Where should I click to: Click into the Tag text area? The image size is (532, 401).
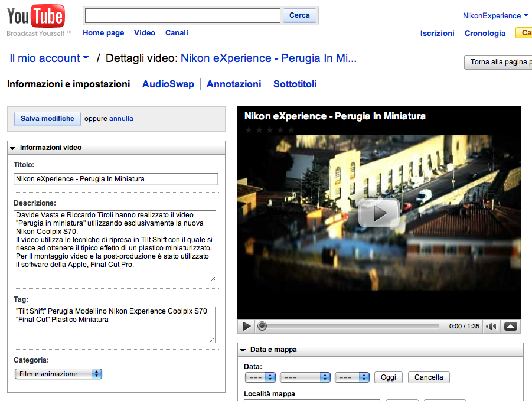(115, 325)
